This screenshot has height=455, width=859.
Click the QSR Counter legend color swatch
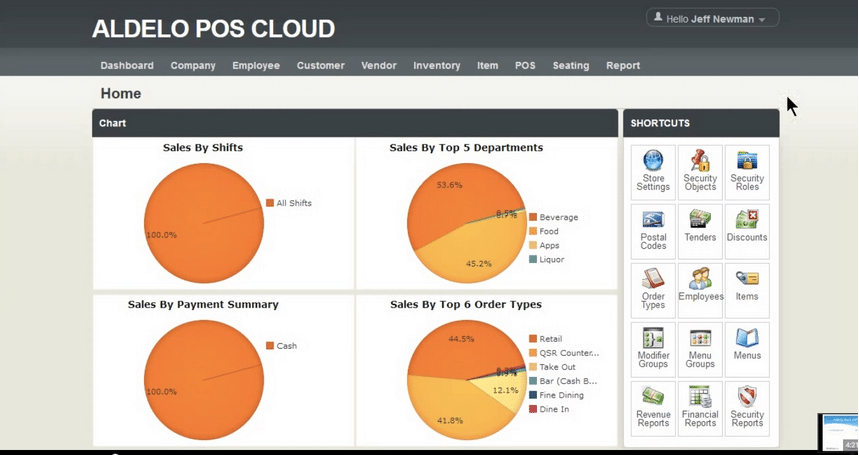tap(533, 353)
